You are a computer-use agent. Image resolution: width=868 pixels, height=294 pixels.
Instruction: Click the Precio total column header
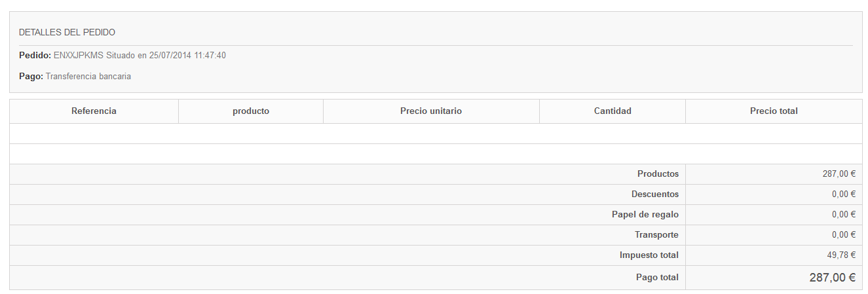coord(774,111)
